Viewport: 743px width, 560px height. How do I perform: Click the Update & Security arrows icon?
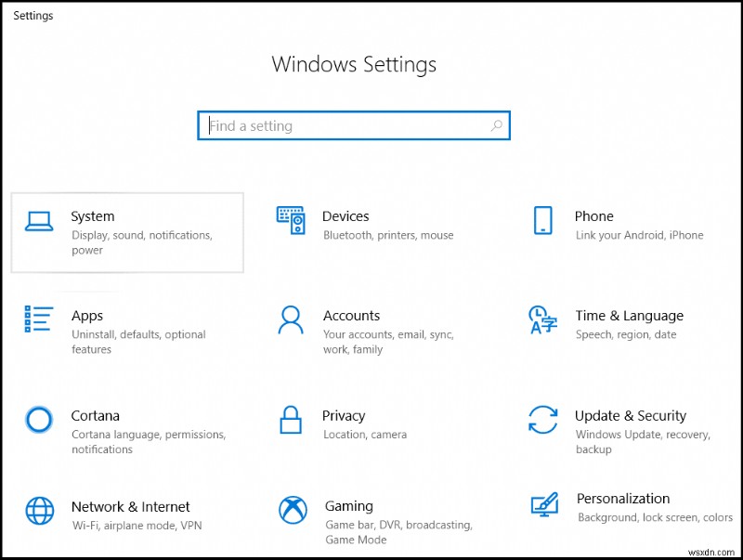point(543,421)
